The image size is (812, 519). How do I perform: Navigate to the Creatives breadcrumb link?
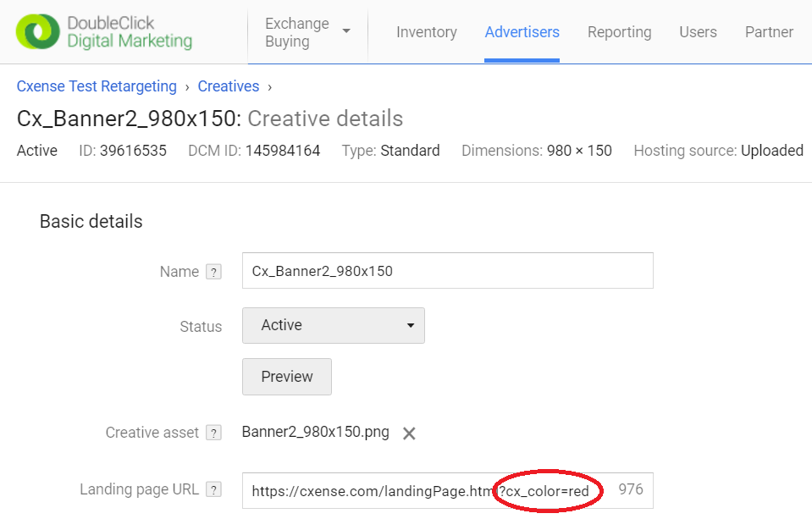229,86
